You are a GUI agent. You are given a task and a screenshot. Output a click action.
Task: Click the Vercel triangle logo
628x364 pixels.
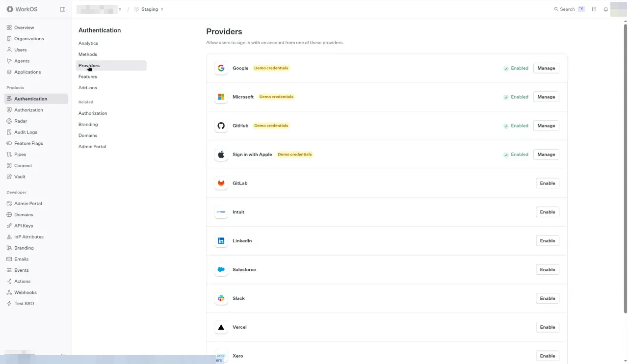tap(221, 327)
